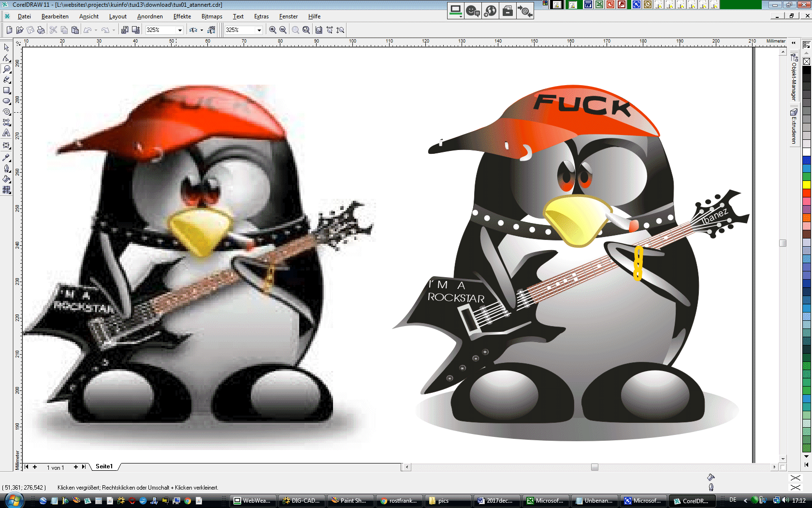Create a new document

coord(9,30)
